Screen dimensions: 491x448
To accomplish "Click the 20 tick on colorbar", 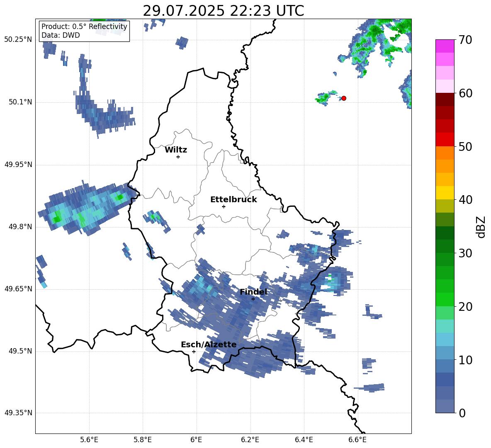I will 465,307.
